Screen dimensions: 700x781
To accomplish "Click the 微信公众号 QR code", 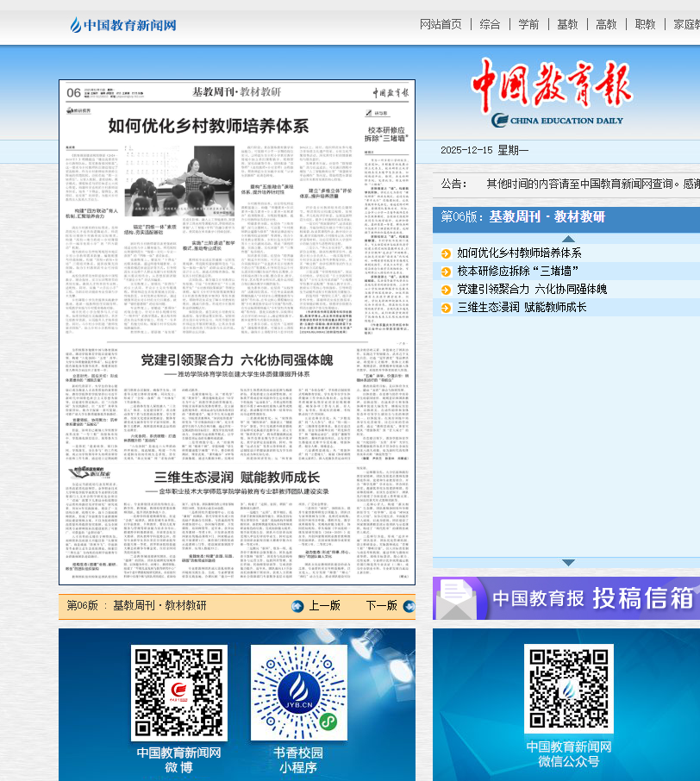I will pyautogui.click(x=568, y=689).
